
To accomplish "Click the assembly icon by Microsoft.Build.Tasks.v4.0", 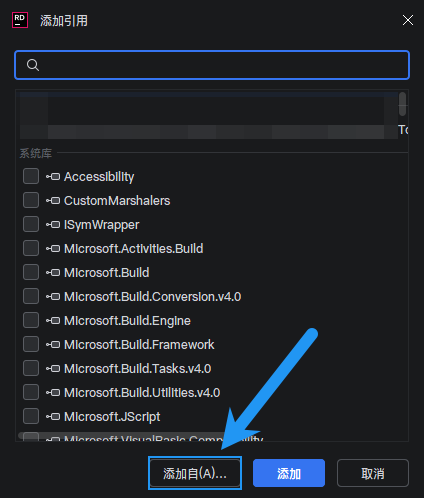I will [x=53, y=369].
